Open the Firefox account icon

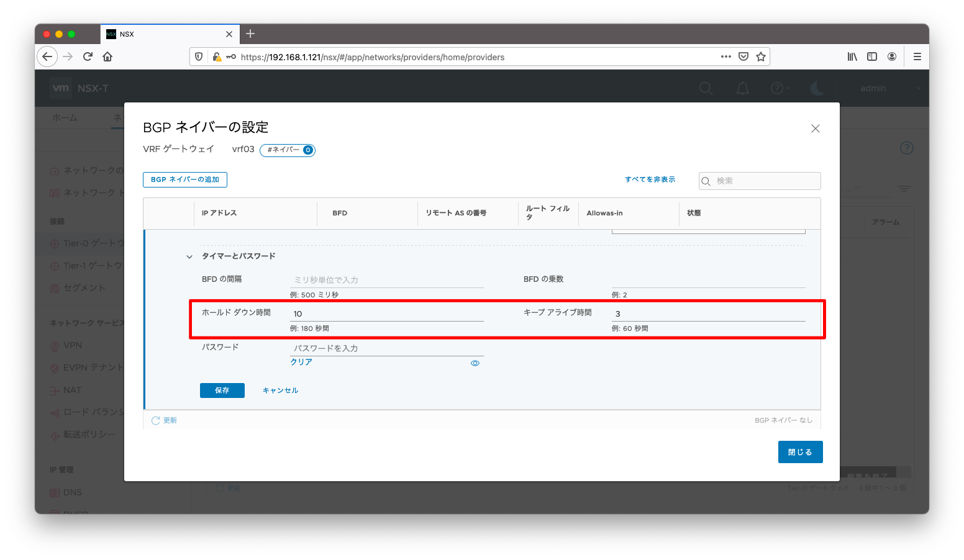(x=892, y=56)
